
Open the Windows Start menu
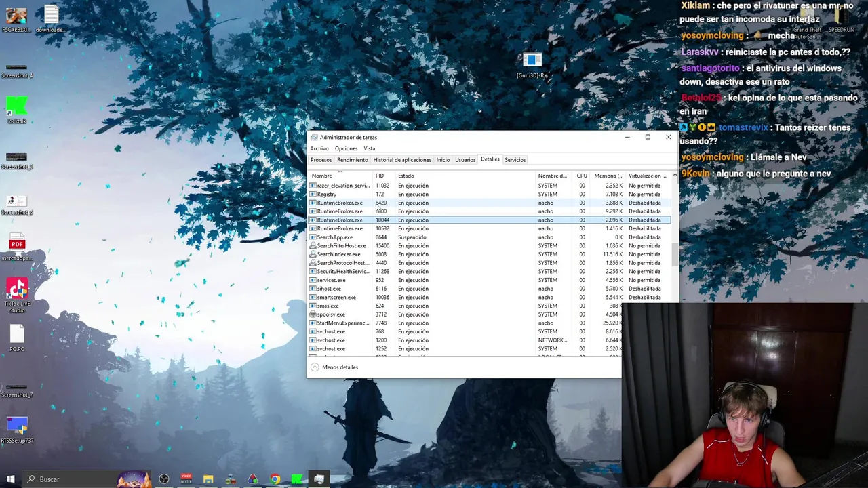10,479
